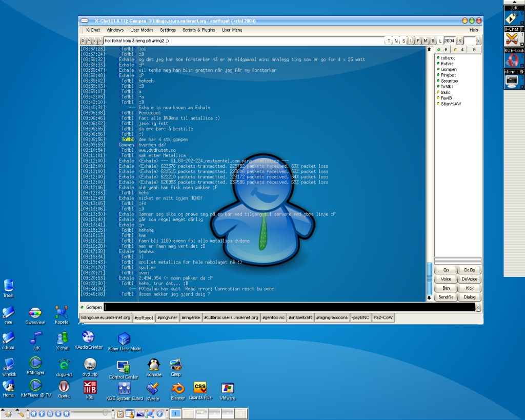Open the KAudioCreator desktop icon

tap(88, 340)
